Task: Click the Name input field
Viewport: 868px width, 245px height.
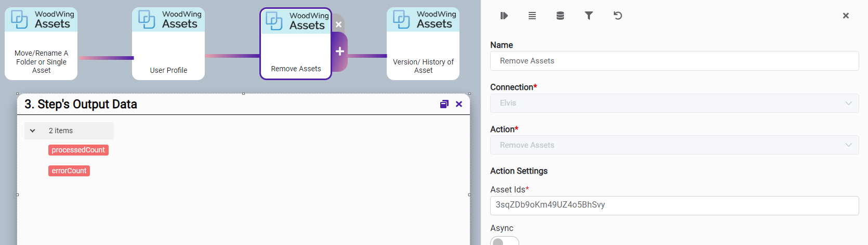Action: 674,61
